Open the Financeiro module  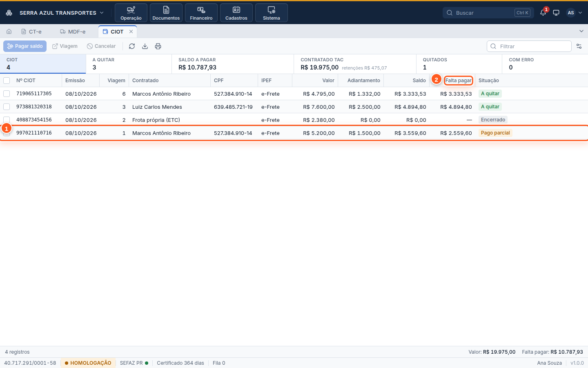[x=201, y=13]
